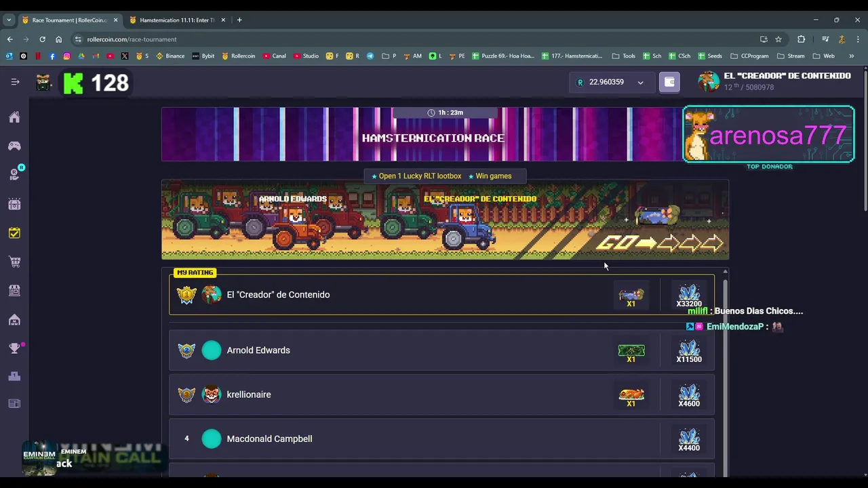The width and height of the screenshot is (868, 488).
Task: Open a new browser tab
Action: (239, 20)
